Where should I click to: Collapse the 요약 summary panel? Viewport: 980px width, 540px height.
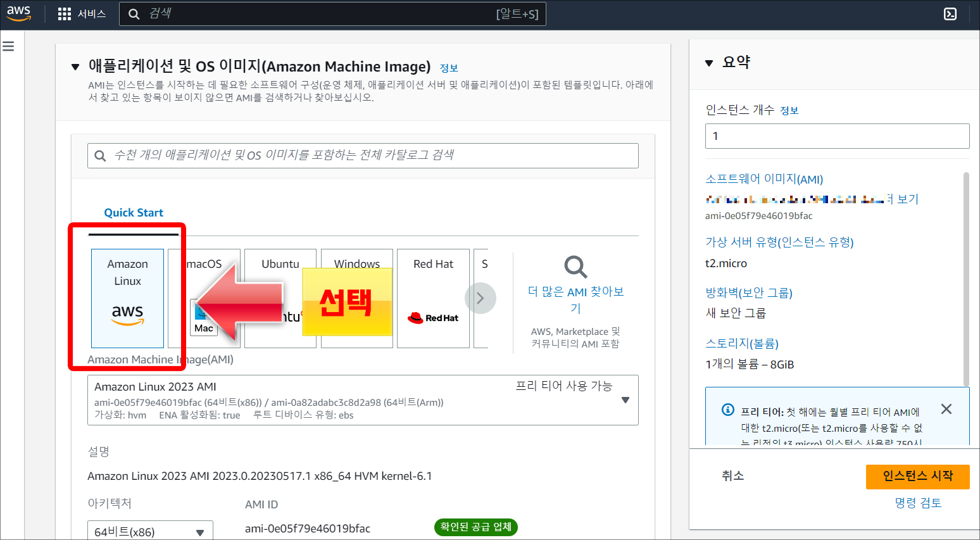tap(709, 63)
